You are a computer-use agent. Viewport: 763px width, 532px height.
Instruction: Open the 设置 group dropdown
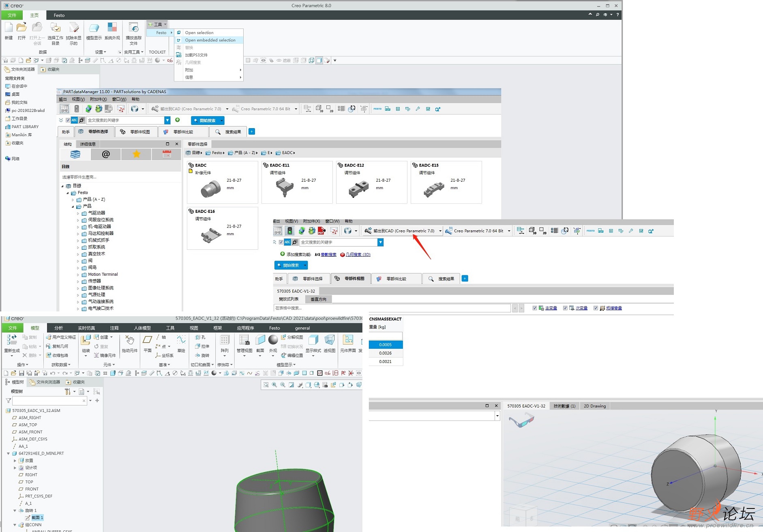pos(101,52)
